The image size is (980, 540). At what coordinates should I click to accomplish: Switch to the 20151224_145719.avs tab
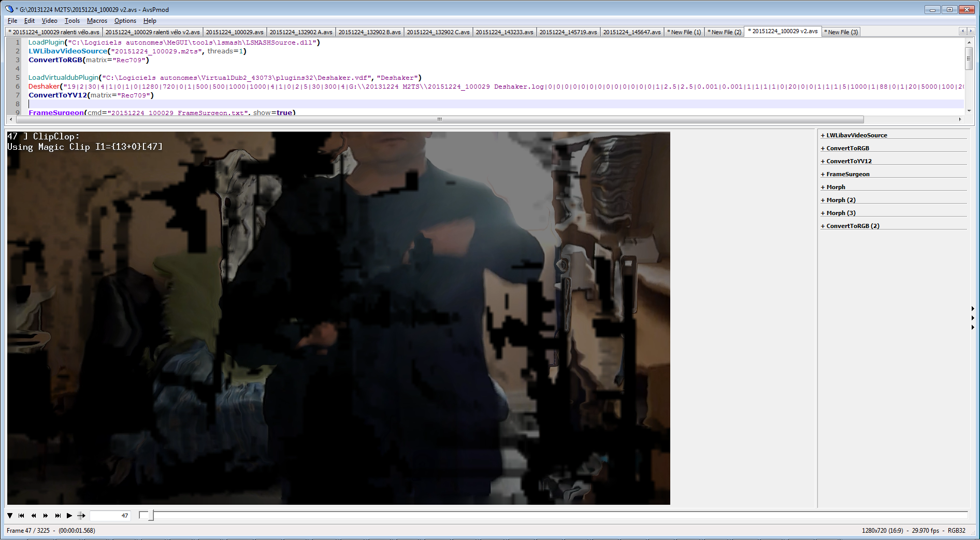coord(568,32)
